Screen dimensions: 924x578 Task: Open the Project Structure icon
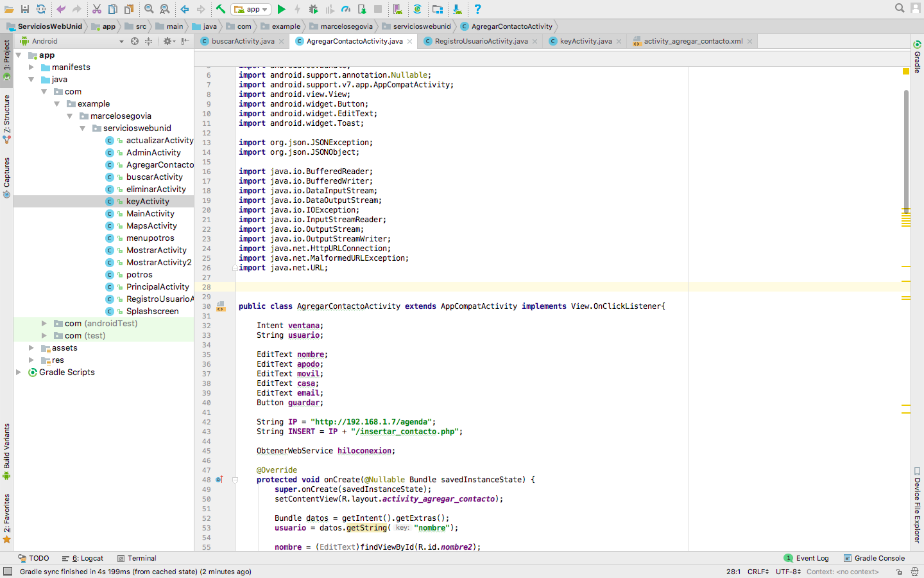tap(438, 9)
